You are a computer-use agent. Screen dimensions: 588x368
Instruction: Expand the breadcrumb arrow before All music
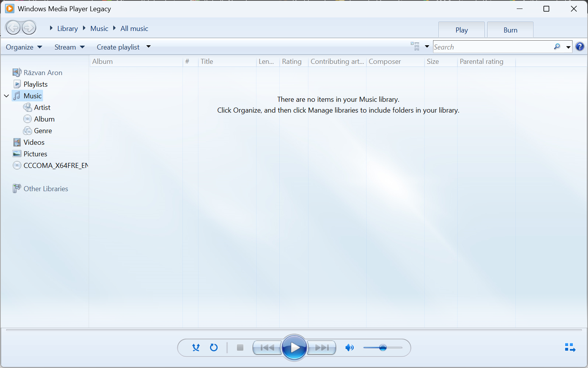(x=114, y=28)
